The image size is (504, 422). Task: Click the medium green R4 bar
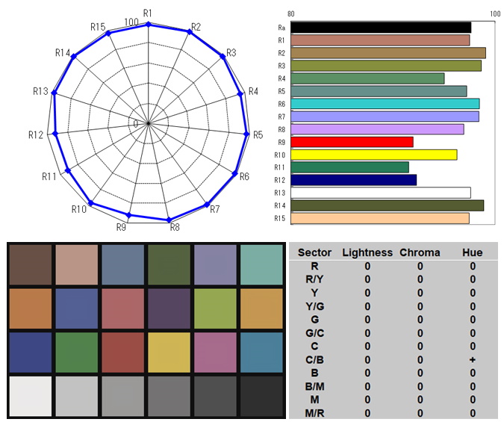tap(367, 78)
